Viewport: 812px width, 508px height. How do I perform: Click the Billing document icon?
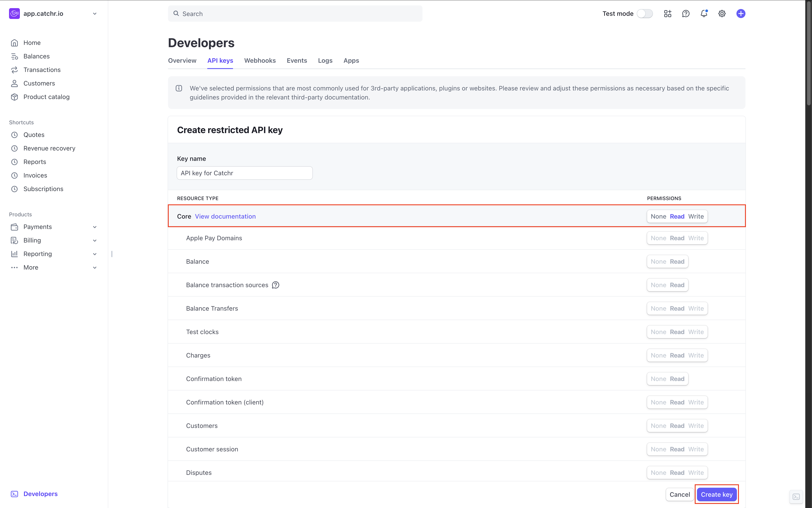coord(14,240)
